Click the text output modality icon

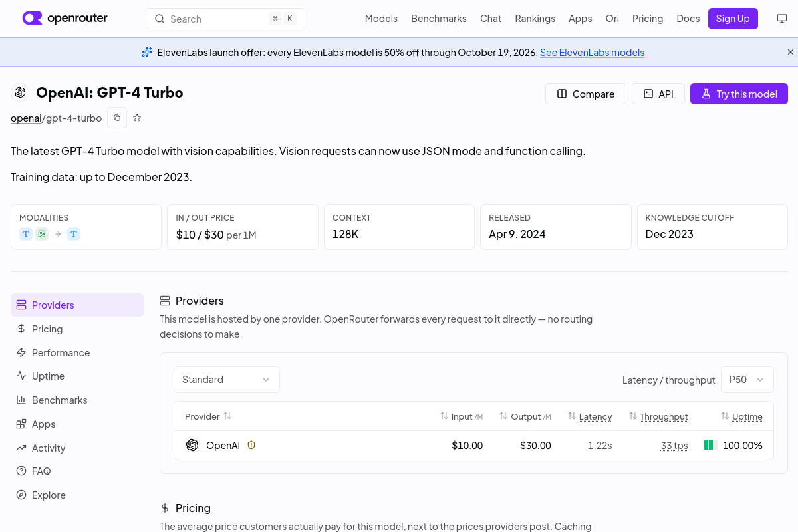click(x=74, y=234)
